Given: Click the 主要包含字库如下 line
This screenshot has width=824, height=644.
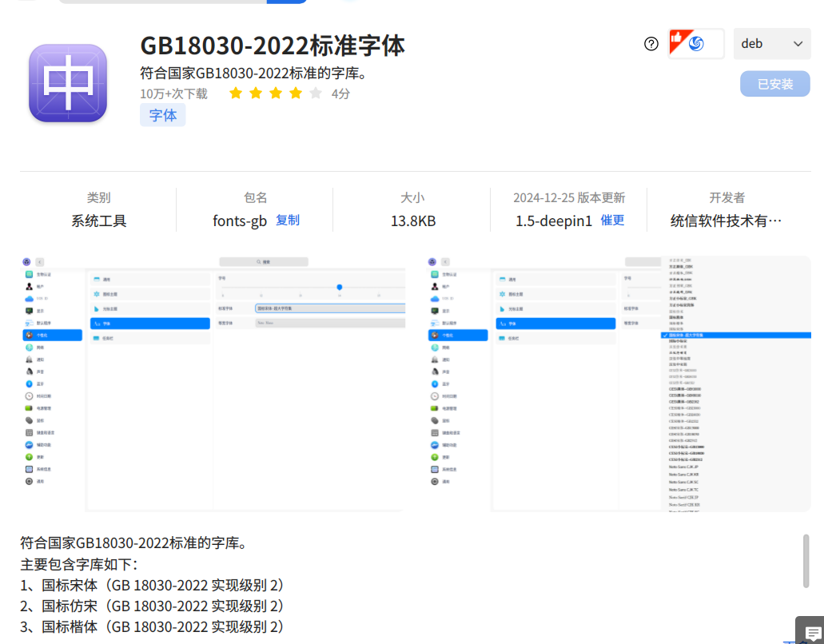Looking at the screenshot, I should click(x=79, y=565).
